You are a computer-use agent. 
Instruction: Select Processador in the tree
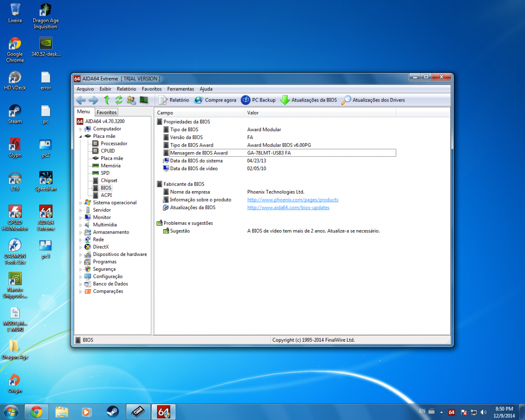pyautogui.click(x=114, y=143)
